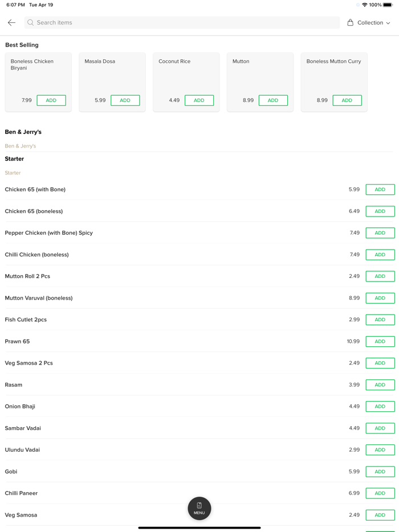Add Boneless Mutton Curry card item
Screen dimensions: 399x532
tap(347, 100)
